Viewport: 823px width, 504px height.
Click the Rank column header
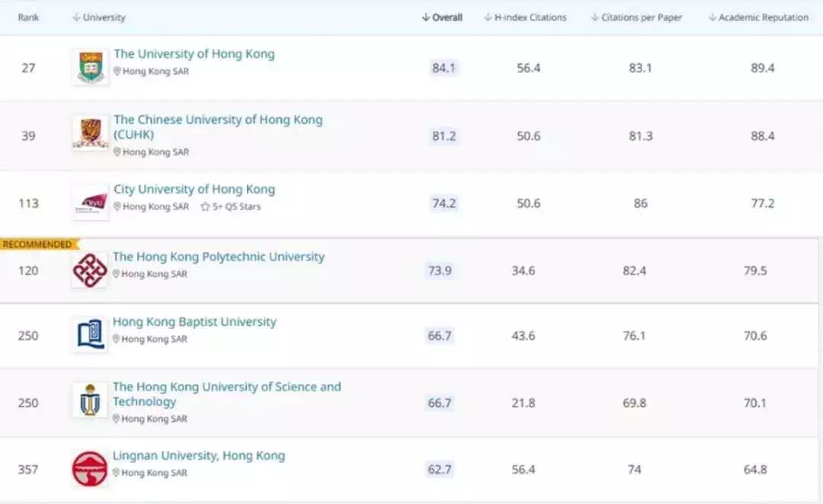(28, 18)
